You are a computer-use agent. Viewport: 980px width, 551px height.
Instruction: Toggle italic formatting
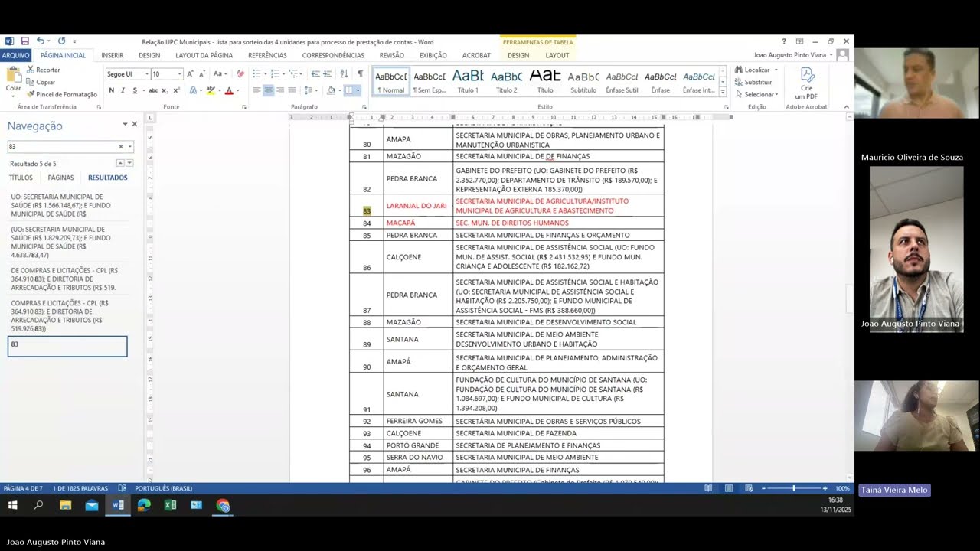pyautogui.click(x=122, y=90)
